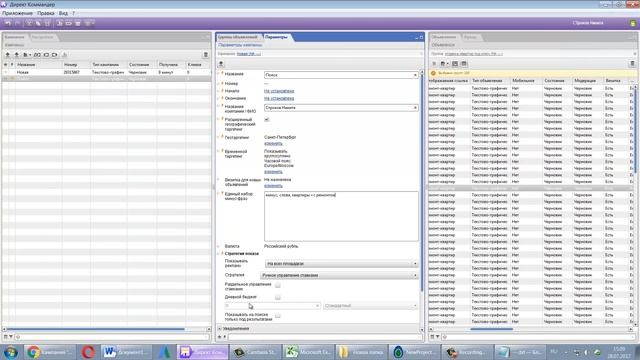Image resolution: width=640 pixels, height=360 pixels.
Task: Upload campaigns with first up-arrow icon
Action: click(x=7, y=54)
